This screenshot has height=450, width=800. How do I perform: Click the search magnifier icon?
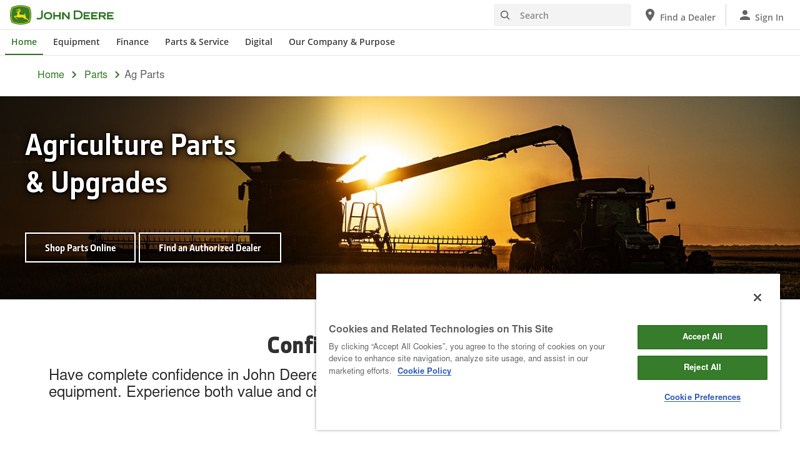pos(505,15)
